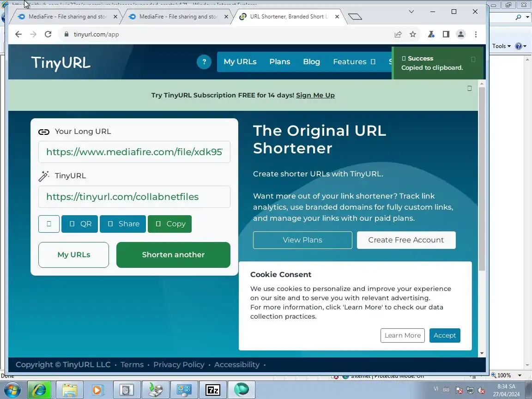
Task: Open the Privacy Policy footer link
Action: (179, 365)
